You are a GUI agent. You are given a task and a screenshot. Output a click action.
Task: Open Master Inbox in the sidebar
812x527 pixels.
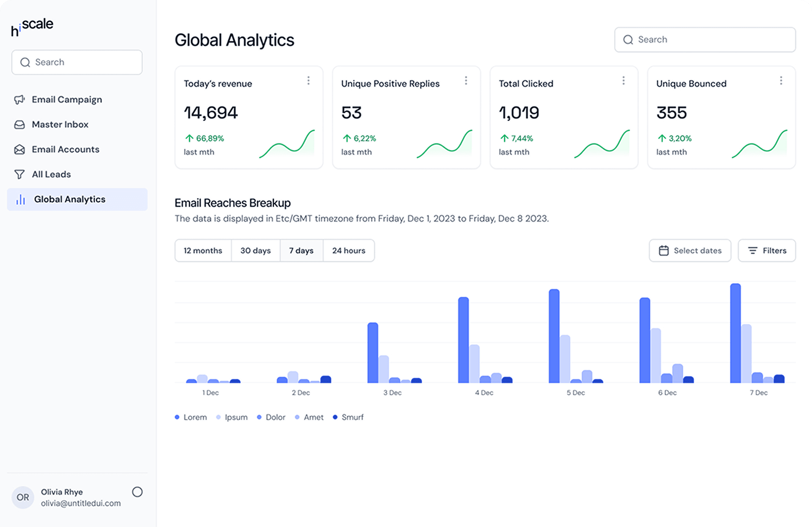pos(77,125)
